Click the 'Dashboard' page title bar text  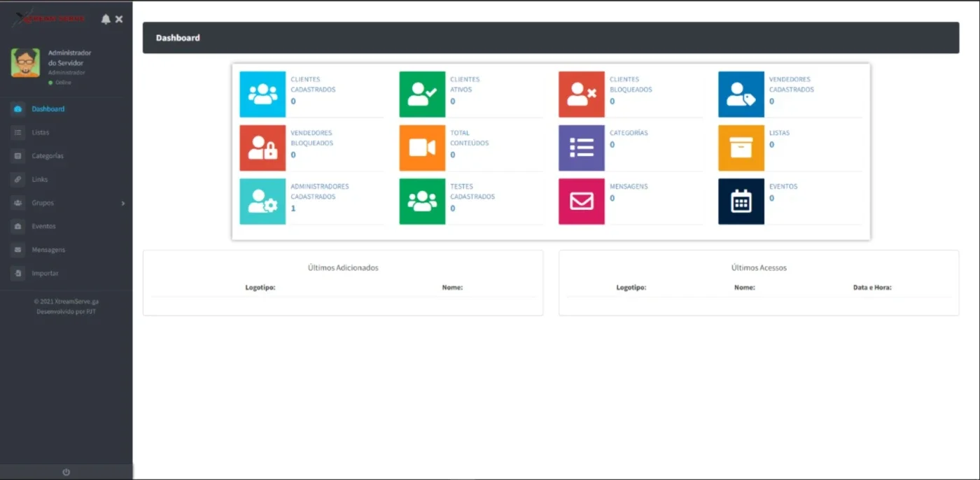pos(178,38)
